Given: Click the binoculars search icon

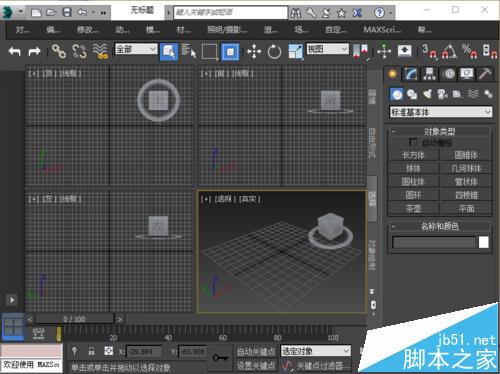Looking at the screenshot, I should click(295, 13).
